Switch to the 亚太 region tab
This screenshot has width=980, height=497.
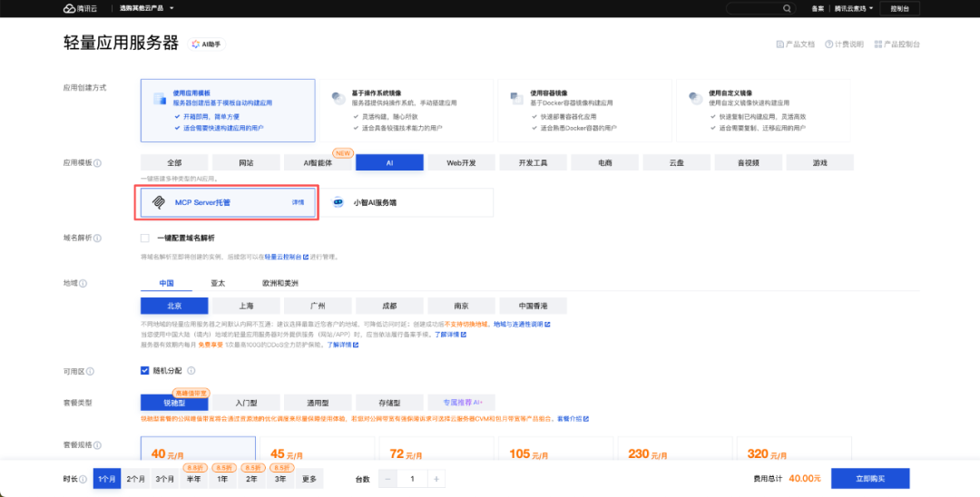pyautogui.click(x=218, y=284)
